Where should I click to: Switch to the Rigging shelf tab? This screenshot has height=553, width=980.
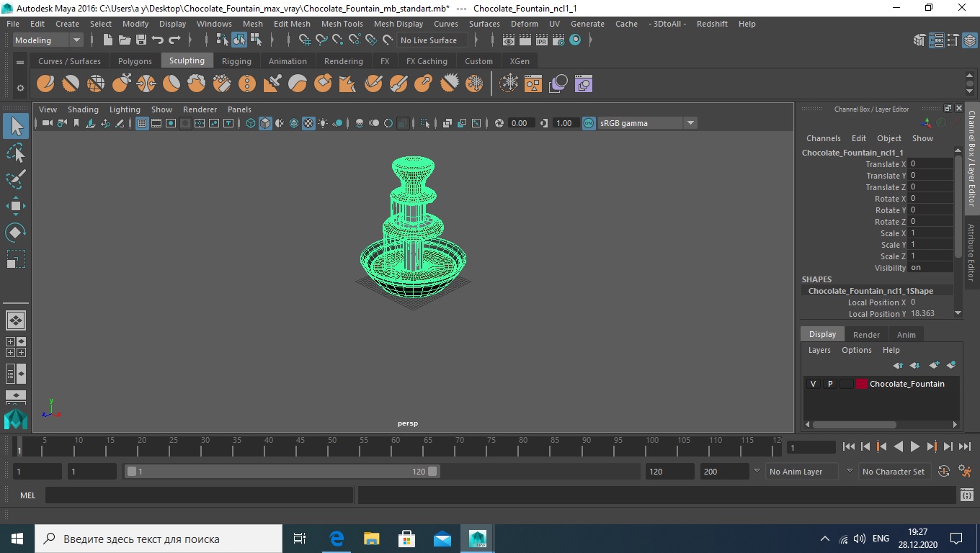click(236, 61)
